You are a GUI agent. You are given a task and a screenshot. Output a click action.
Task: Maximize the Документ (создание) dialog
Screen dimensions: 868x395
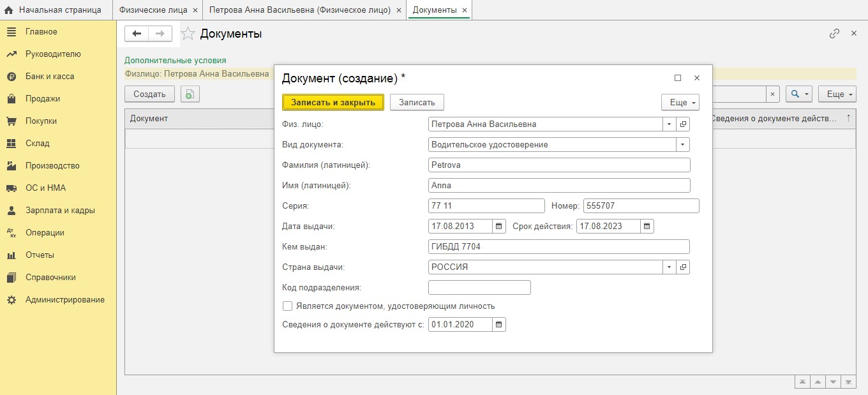pyautogui.click(x=678, y=78)
